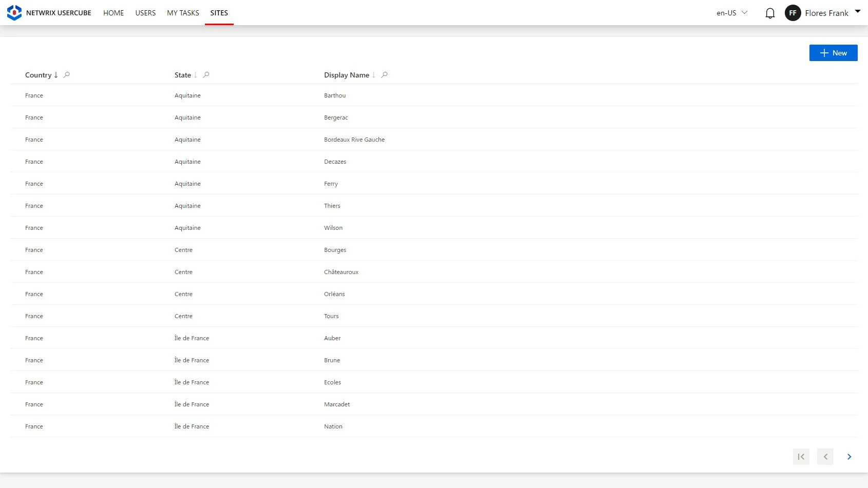Open the USERS menu
Viewport: 868px width, 488px height.
point(145,13)
